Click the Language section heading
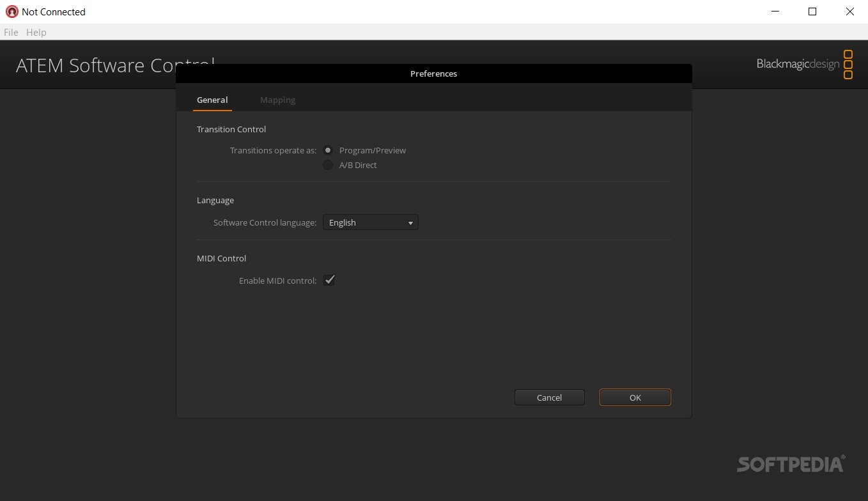The image size is (868, 501). pos(215,200)
